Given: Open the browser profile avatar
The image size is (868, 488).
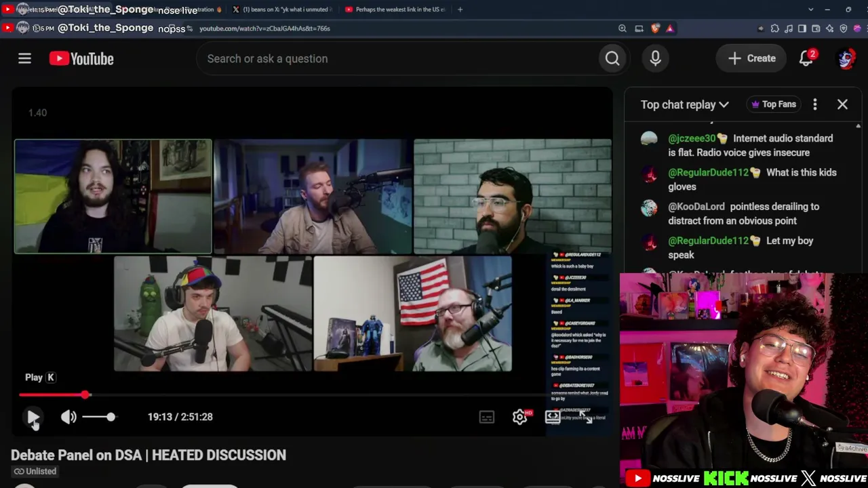Looking at the screenshot, I should coord(858,28).
